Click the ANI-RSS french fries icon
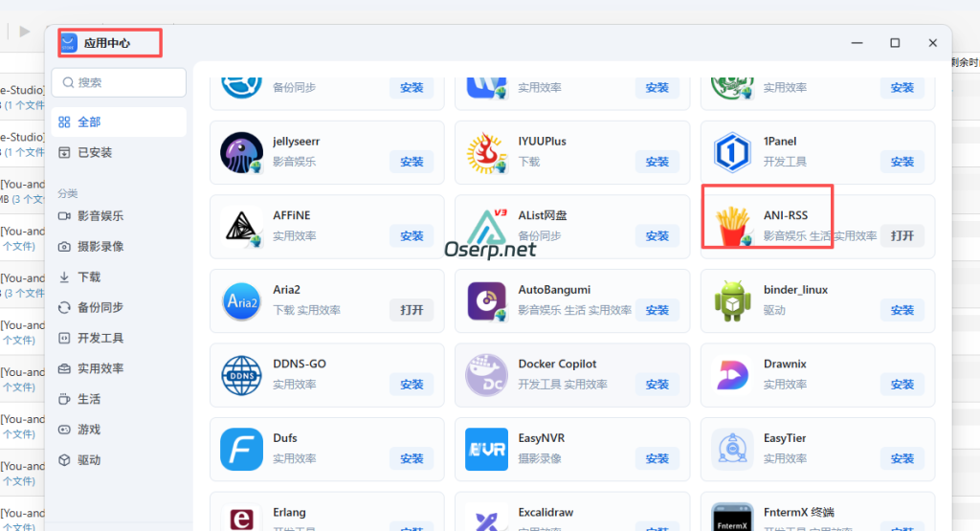The image size is (980, 531). [x=732, y=226]
